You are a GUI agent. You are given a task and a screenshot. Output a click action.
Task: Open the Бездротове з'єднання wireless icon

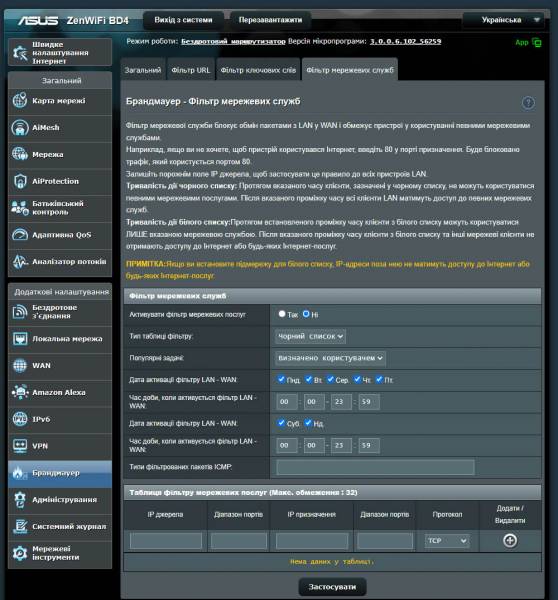pyautogui.click(x=20, y=312)
